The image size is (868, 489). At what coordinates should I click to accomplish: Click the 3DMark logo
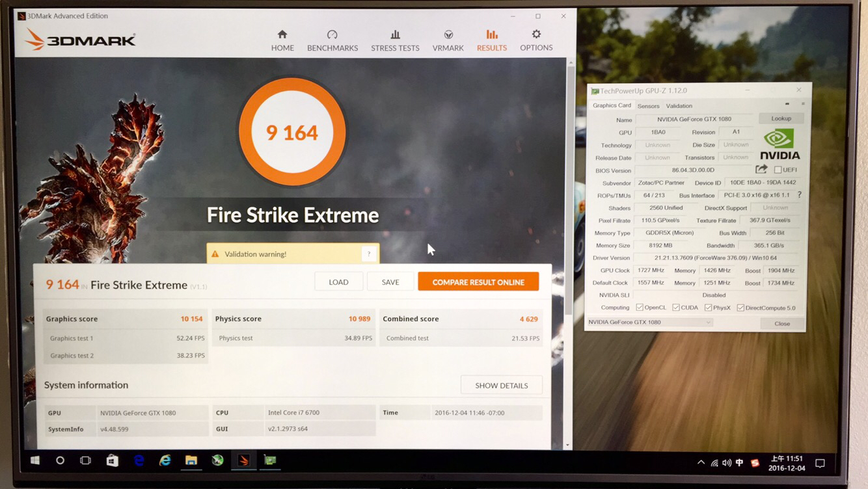coord(81,40)
